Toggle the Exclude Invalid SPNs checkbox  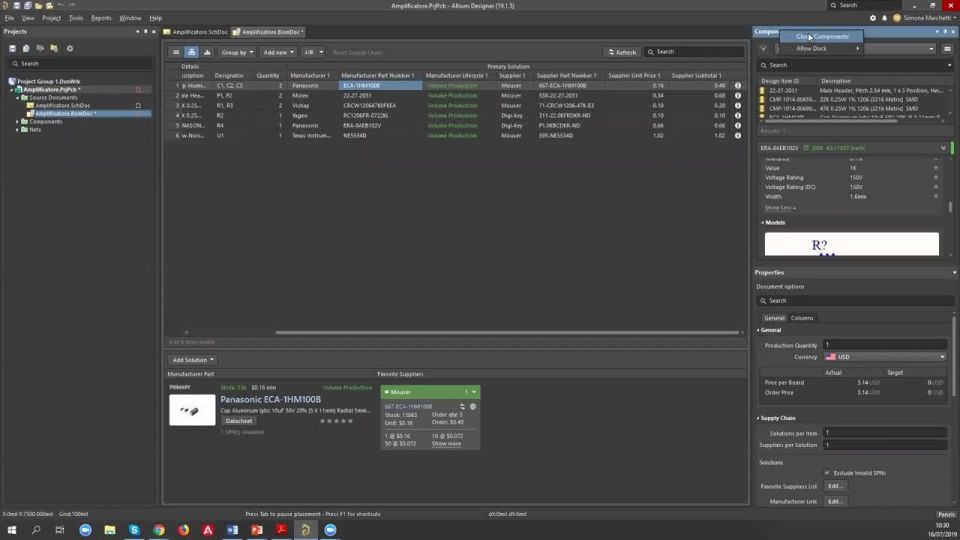(x=827, y=473)
